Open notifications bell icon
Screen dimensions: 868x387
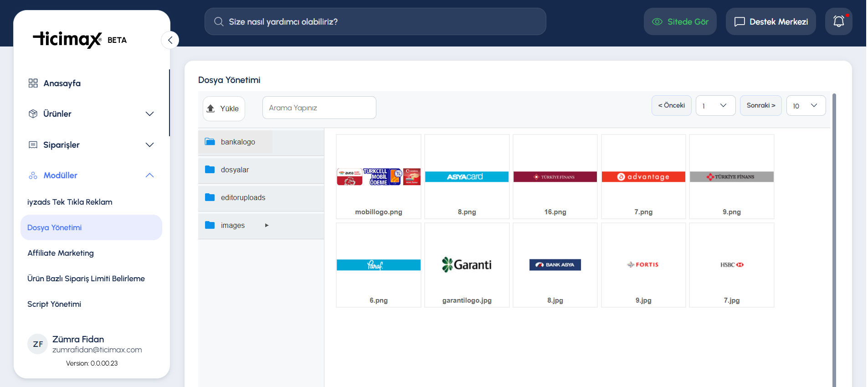pos(838,21)
